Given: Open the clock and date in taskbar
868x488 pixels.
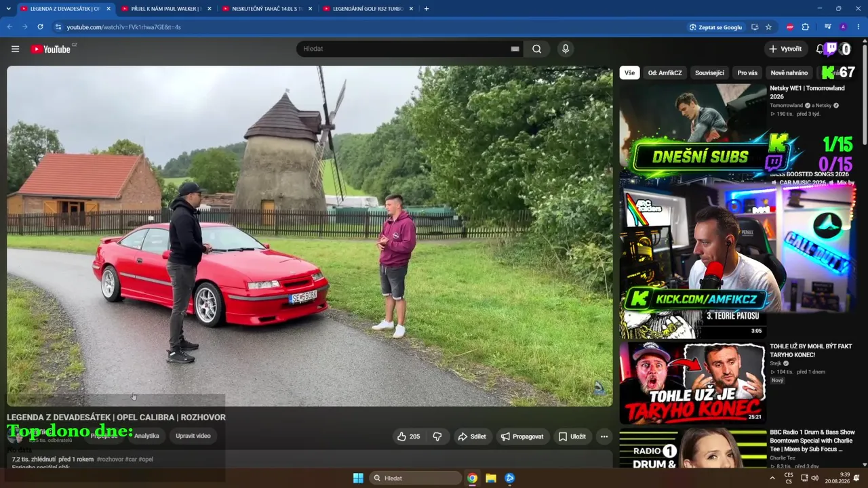Looking at the screenshot, I should pos(838,478).
